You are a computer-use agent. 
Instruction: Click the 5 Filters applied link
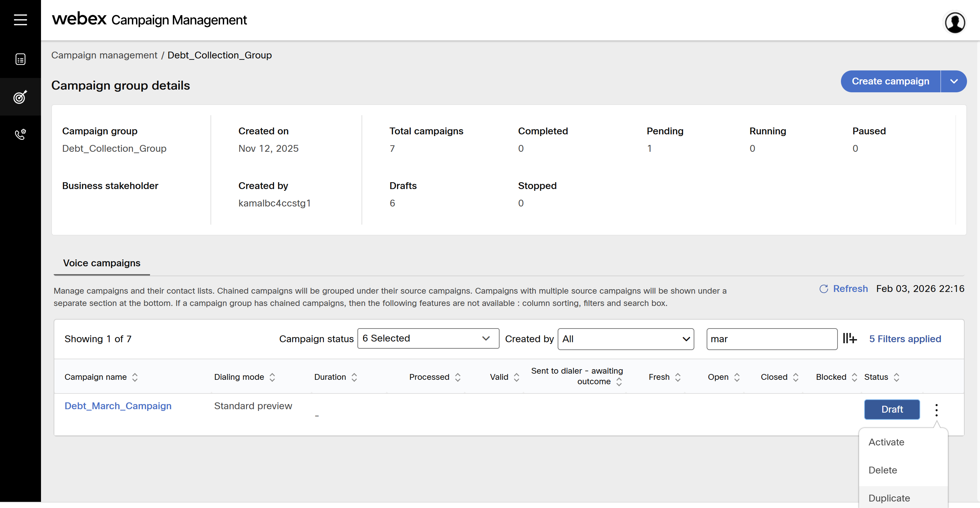tap(905, 339)
